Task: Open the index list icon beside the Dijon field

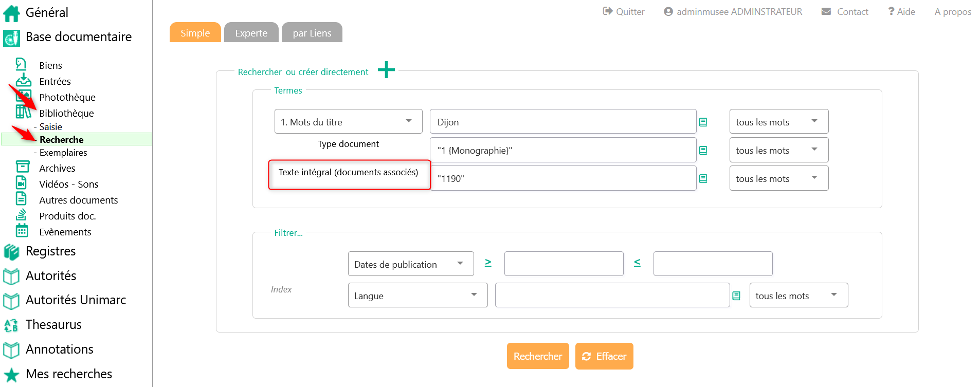Action: [x=703, y=122]
